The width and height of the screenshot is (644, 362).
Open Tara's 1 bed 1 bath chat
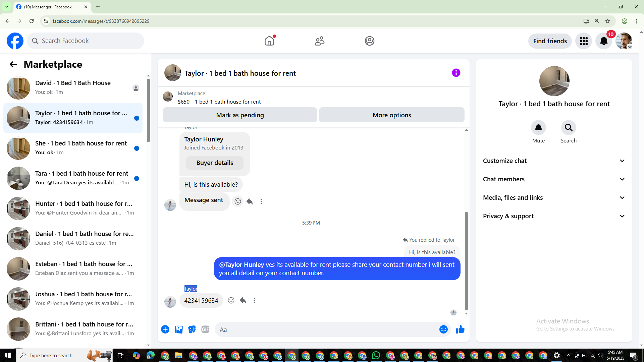(73, 178)
